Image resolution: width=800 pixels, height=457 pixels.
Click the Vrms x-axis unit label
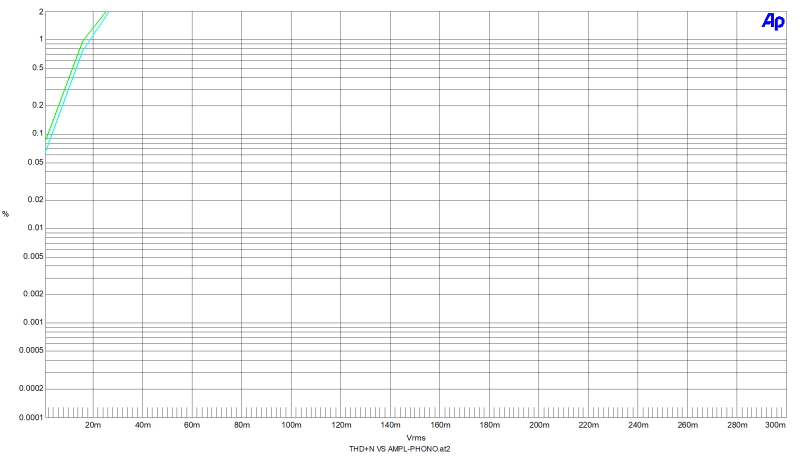(416, 438)
